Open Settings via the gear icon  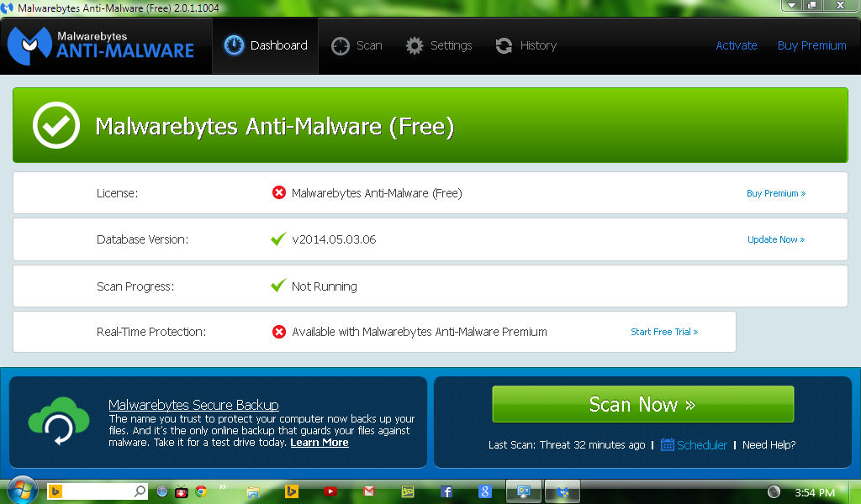tap(415, 45)
